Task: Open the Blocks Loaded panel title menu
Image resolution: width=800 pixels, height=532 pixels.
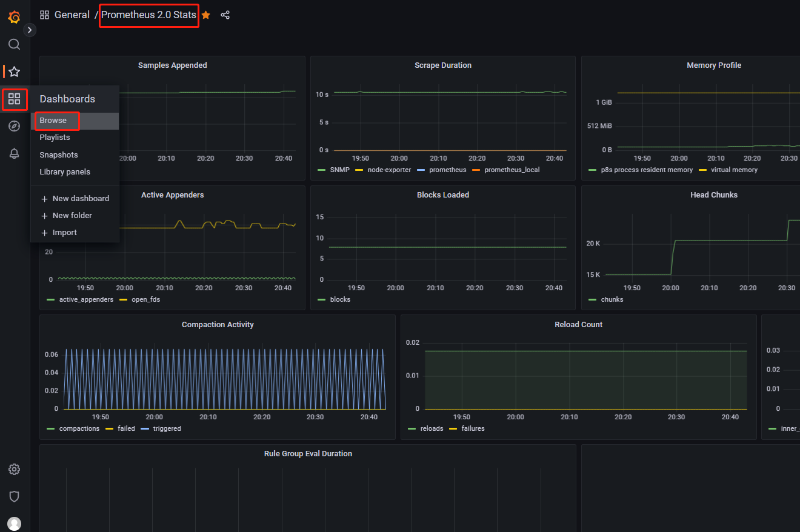Action: point(443,195)
